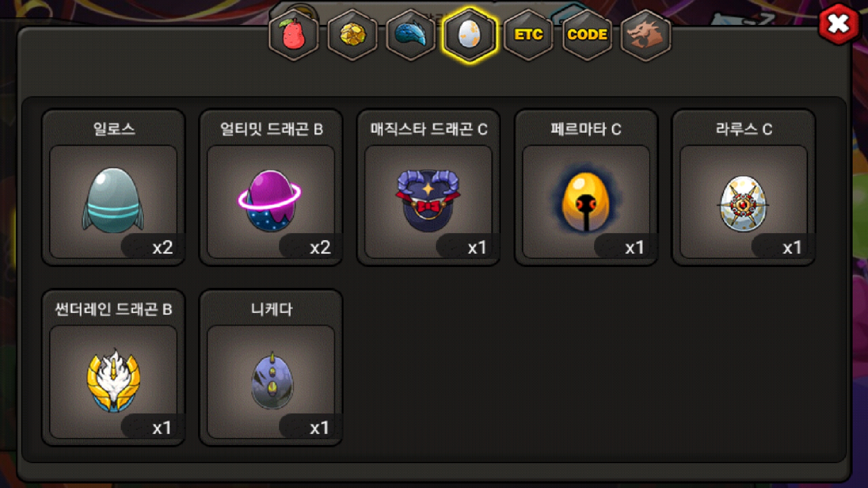Viewport: 868px width, 488px height.
Task: Tap x1 badge on 라루스 C
Action: coord(792,248)
